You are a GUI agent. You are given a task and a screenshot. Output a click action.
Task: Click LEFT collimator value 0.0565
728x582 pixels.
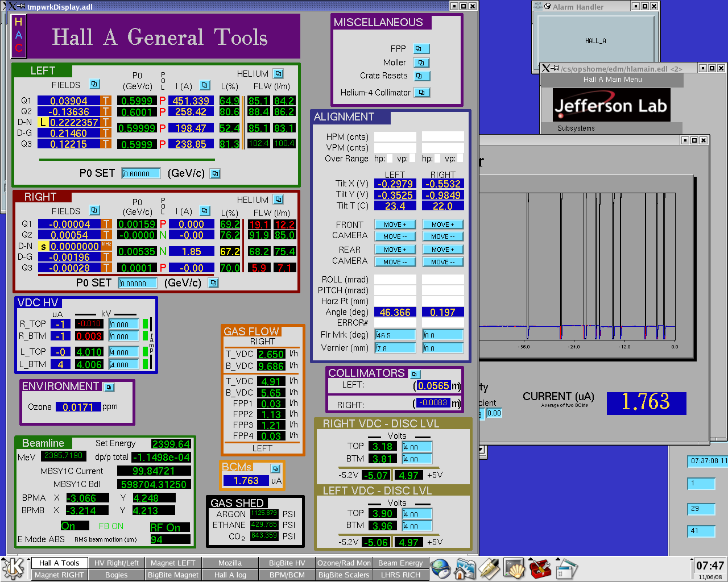[x=433, y=385]
